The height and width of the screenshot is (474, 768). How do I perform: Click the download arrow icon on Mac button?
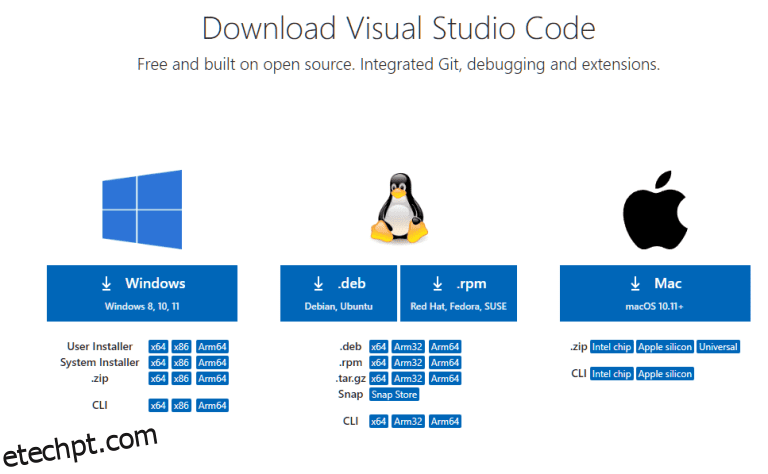(635, 284)
